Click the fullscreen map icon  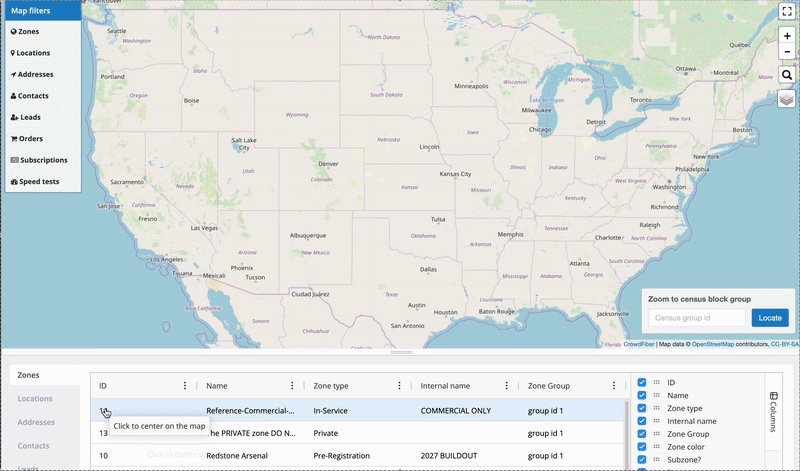tap(787, 11)
